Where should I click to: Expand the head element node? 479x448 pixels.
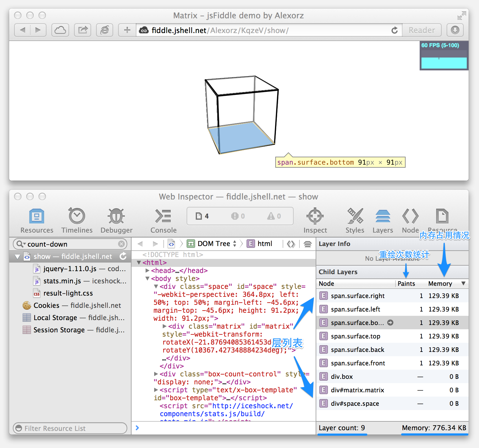coord(147,271)
